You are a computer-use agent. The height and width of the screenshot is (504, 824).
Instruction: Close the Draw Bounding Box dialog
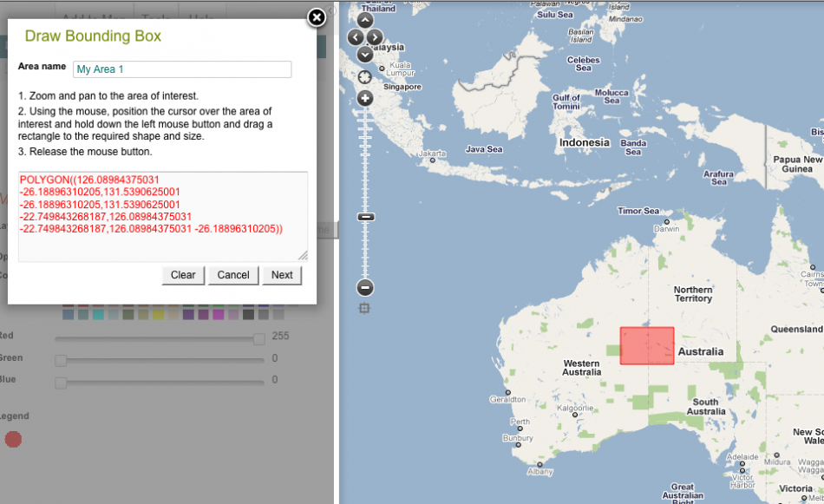point(317,16)
